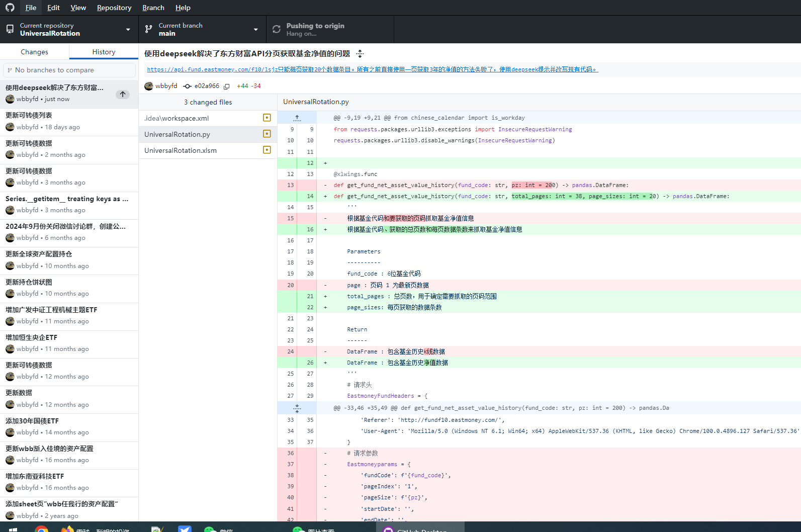Open the Current repository dropdown
801x532 pixels.
point(69,29)
